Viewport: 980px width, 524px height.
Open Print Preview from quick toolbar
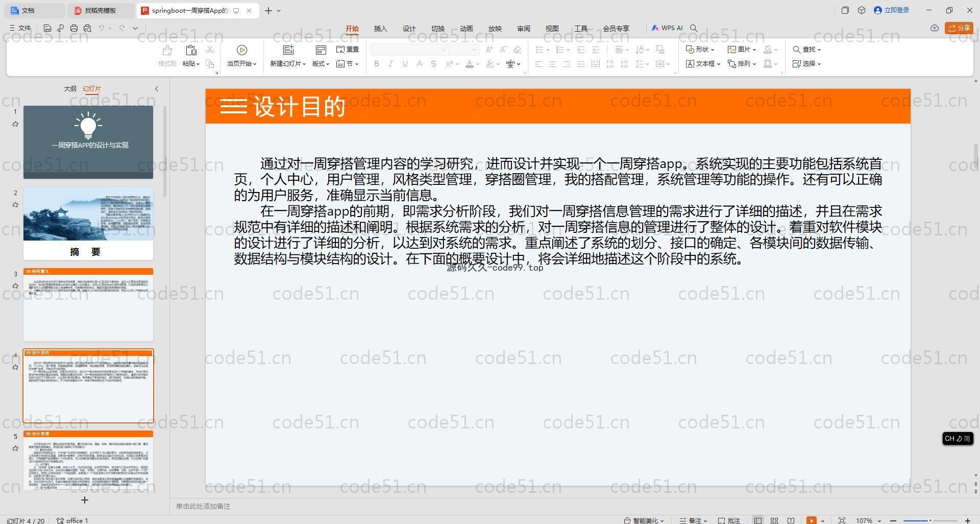(87, 28)
